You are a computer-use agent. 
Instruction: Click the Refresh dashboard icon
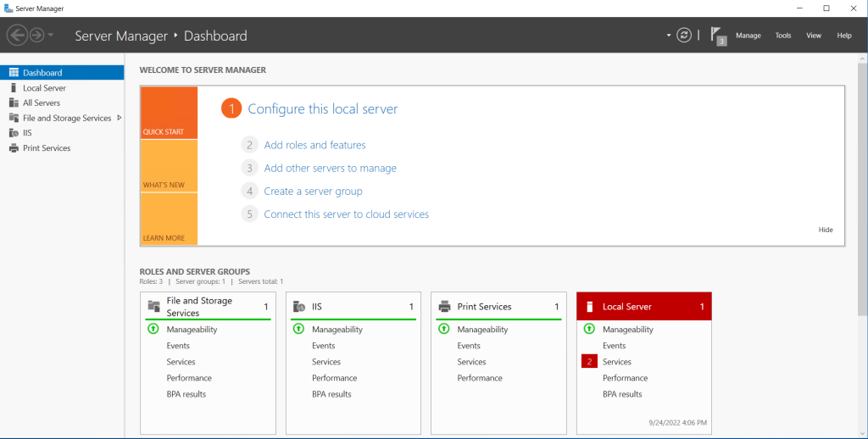coord(684,36)
